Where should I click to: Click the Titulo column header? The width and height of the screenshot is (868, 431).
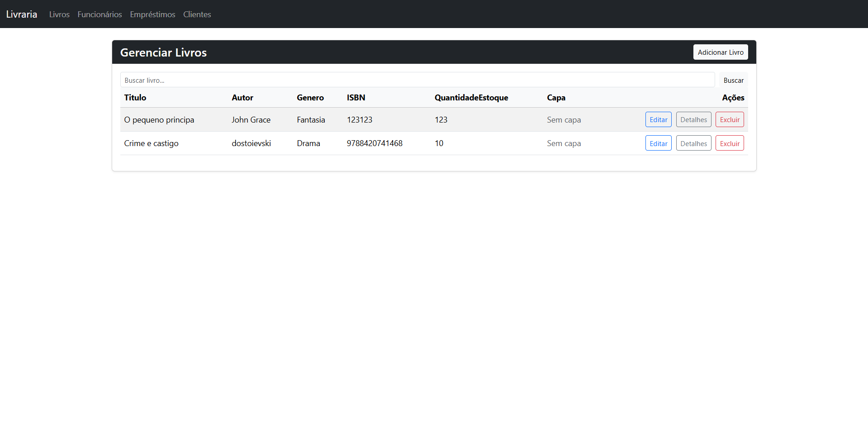click(x=135, y=98)
